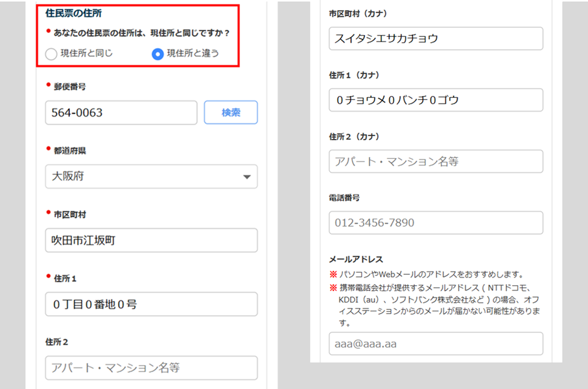Image resolution: width=588 pixels, height=389 pixels.
Task: Click the postal code field containing 564-0063
Action: (121, 113)
